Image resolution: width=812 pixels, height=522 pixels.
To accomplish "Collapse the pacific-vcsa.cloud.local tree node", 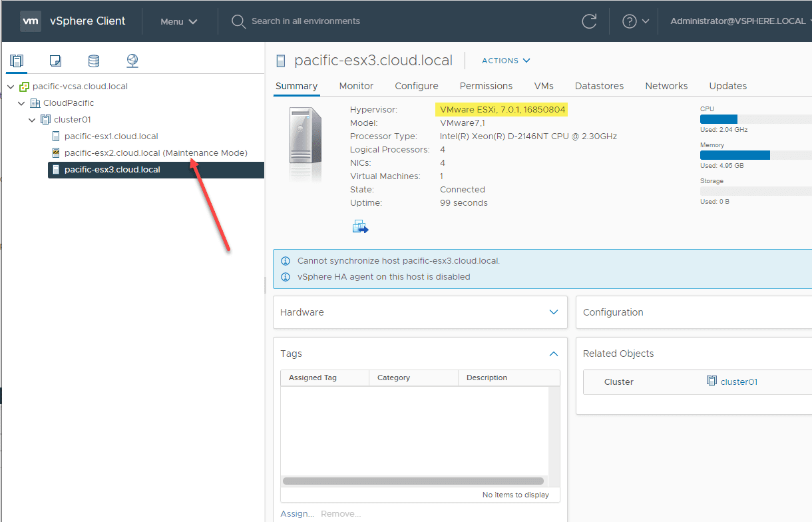I will [11, 87].
